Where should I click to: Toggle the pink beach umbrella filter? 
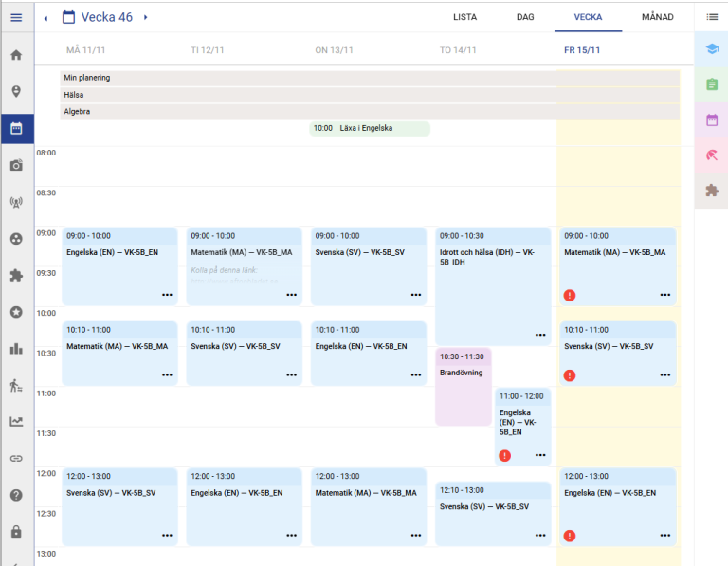pos(712,155)
